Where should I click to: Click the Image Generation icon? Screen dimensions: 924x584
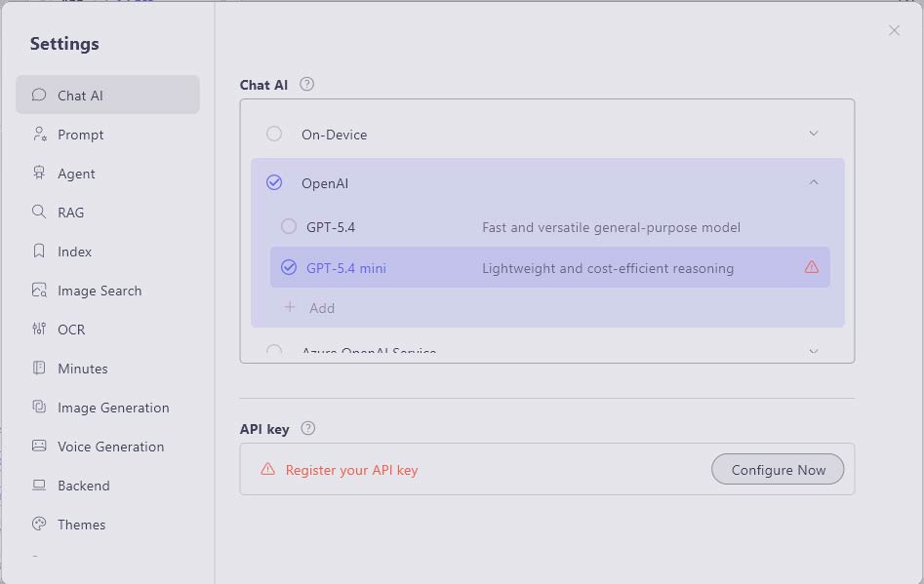[39, 407]
